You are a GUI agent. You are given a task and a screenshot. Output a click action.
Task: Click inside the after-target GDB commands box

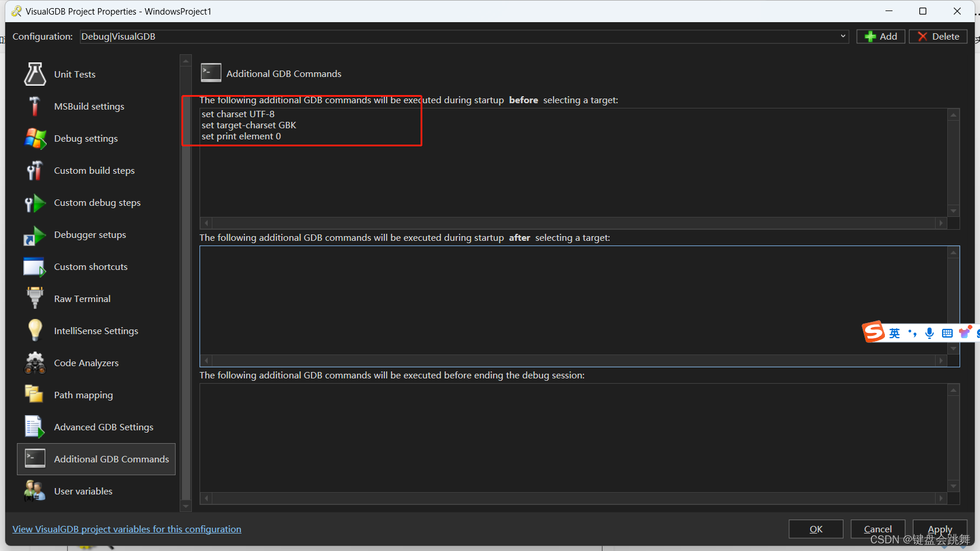click(x=574, y=300)
